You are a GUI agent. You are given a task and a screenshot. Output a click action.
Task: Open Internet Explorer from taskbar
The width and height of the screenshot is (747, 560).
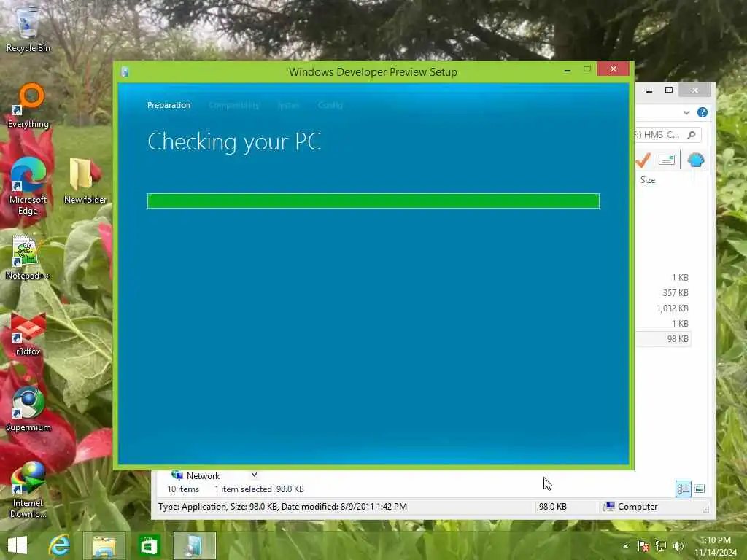point(60,545)
